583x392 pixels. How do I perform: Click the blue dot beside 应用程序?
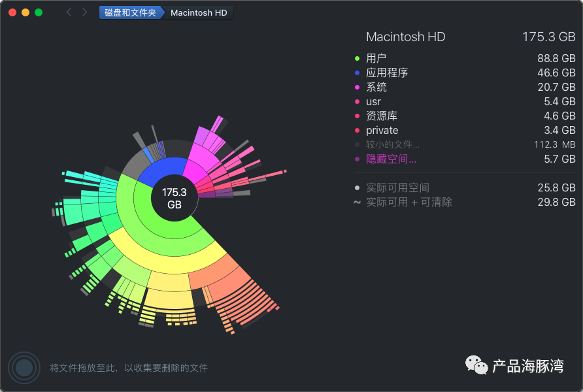click(358, 73)
